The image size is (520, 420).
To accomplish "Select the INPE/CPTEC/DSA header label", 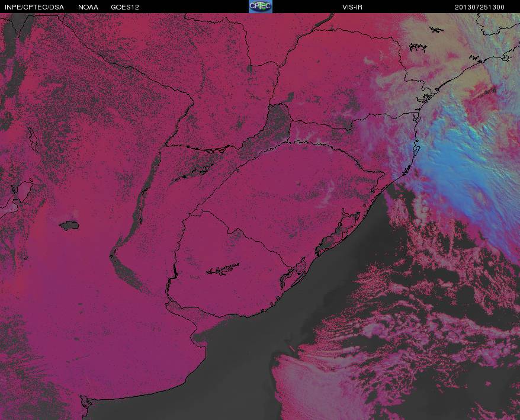I will click(x=34, y=7).
